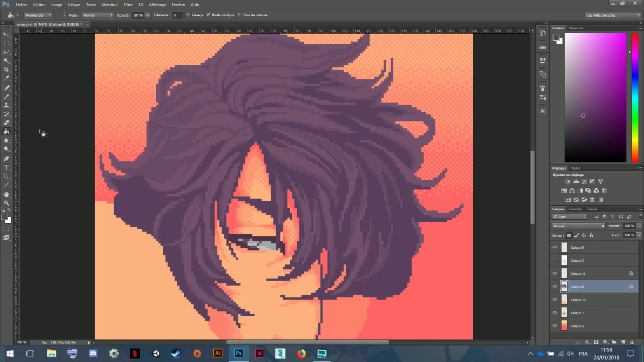644x362 pixels.
Task: Select the Magic Wand tool
Action: click(7, 60)
